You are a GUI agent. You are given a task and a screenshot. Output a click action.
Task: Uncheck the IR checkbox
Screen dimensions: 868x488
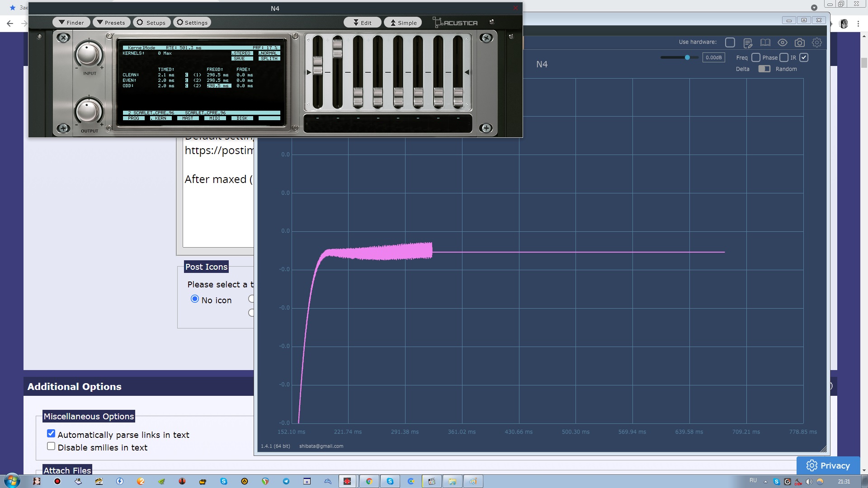(803, 57)
